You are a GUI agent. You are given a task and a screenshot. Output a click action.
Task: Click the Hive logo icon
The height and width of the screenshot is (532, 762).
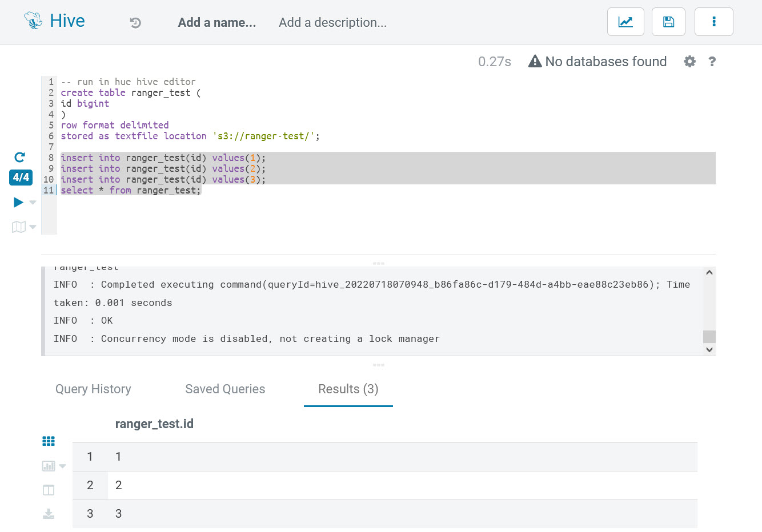[x=33, y=21]
